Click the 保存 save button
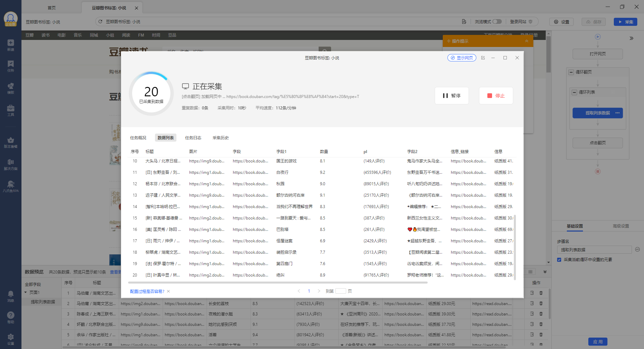This screenshot has height=349, width=644. click(x=594, y=22)
